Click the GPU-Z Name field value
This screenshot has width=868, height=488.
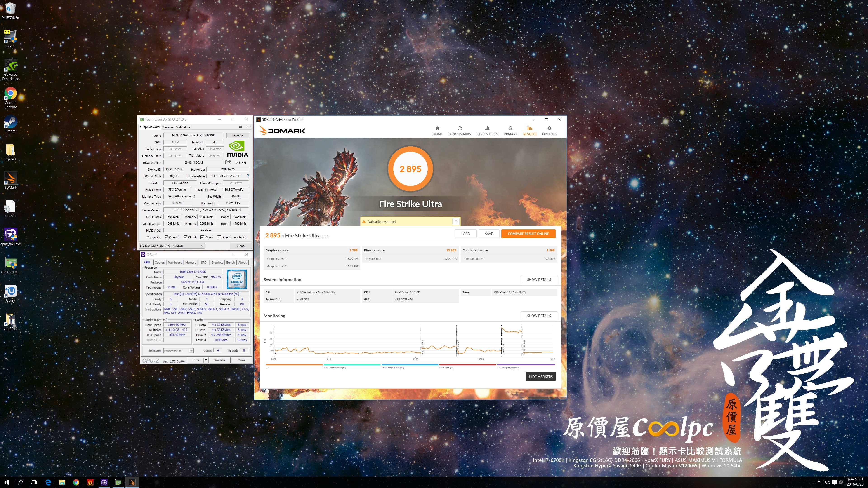coord(193,135)
